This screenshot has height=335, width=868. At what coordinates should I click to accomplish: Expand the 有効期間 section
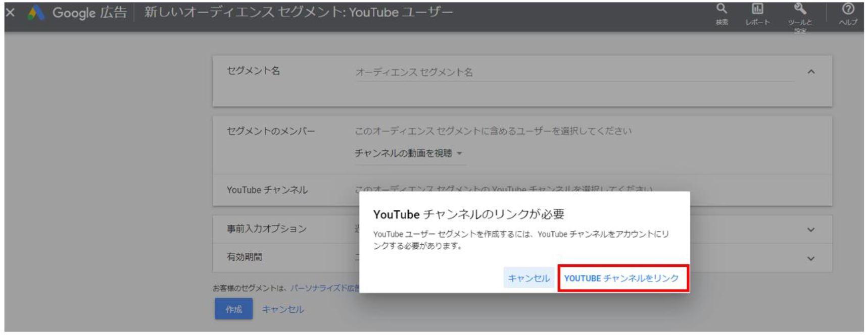811,258
